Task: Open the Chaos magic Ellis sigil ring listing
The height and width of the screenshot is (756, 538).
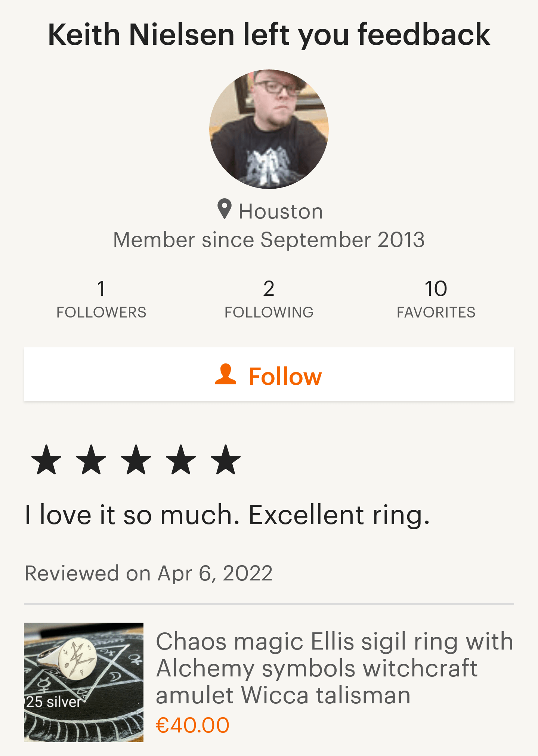Action: point(334,668)
